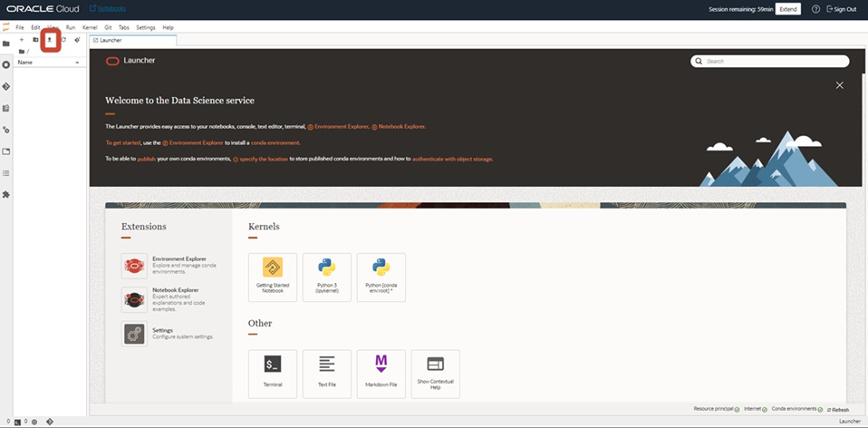
Task: Click the 'publish' link
Action: pyautogui.click(x=146, y=159)
